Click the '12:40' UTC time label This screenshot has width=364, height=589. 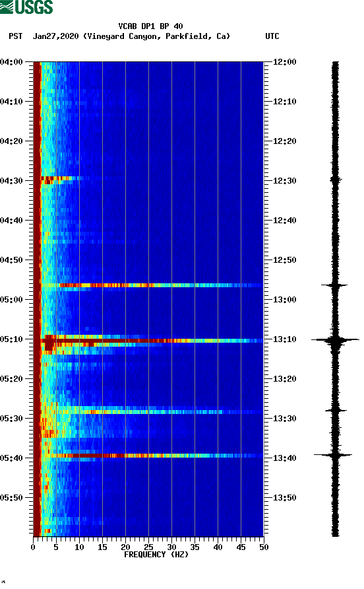284,221
